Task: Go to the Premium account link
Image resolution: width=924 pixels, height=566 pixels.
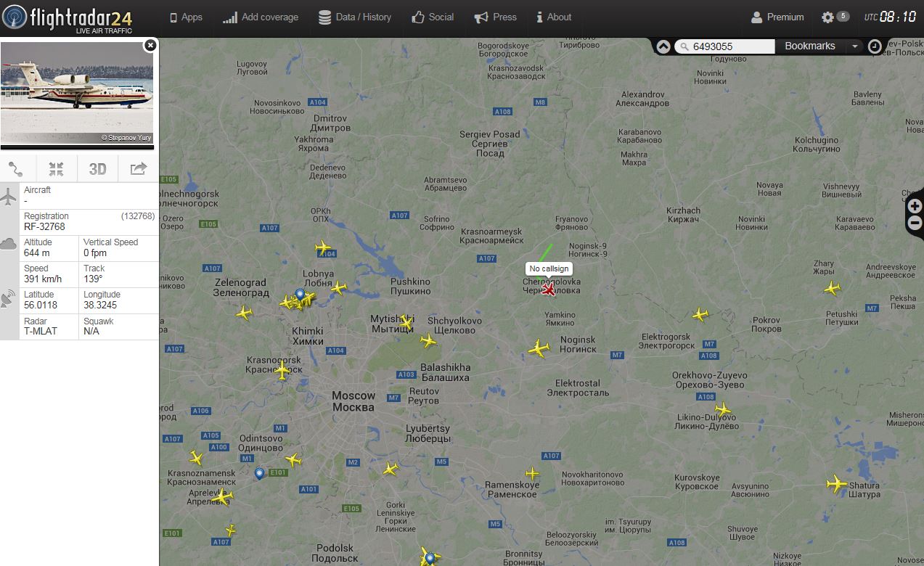Action: point(777,17)
